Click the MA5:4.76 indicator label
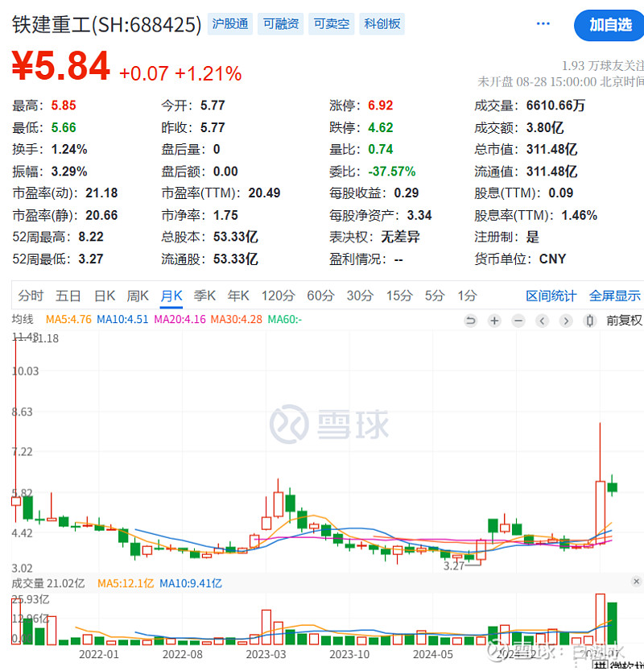Viewport: 644px width, 671px height. (x=68, y=319)
